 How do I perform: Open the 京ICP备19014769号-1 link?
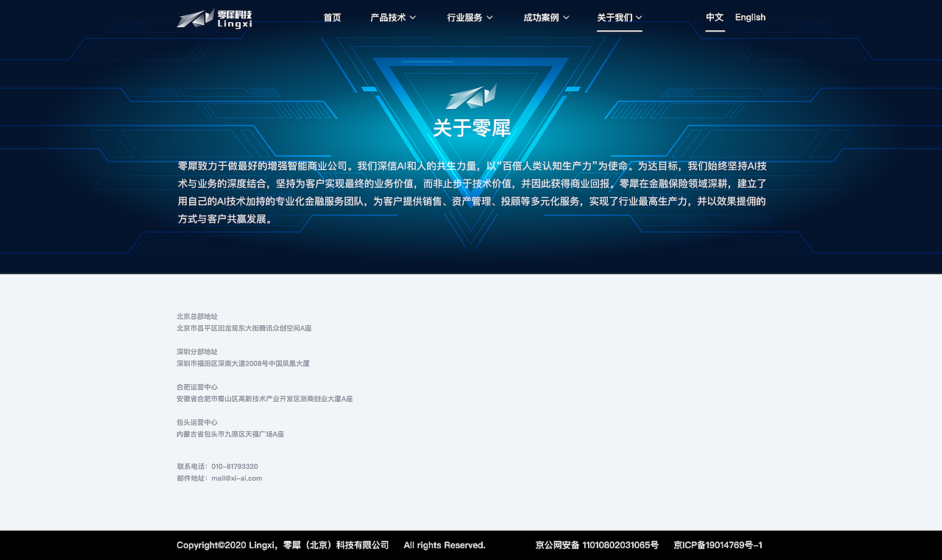click(x=718, y=545)
